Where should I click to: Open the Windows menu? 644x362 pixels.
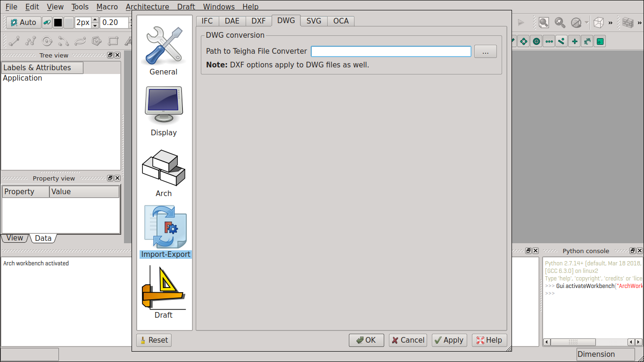[219, 7]
